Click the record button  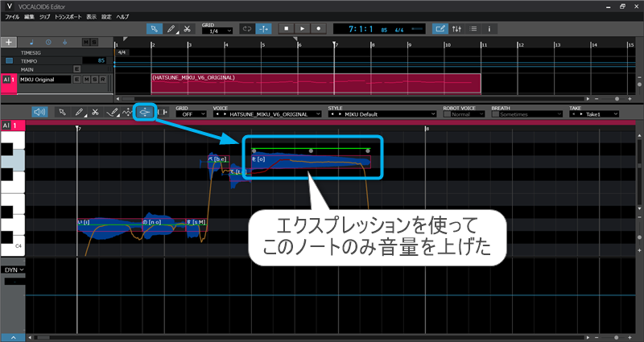pos(318,29)
